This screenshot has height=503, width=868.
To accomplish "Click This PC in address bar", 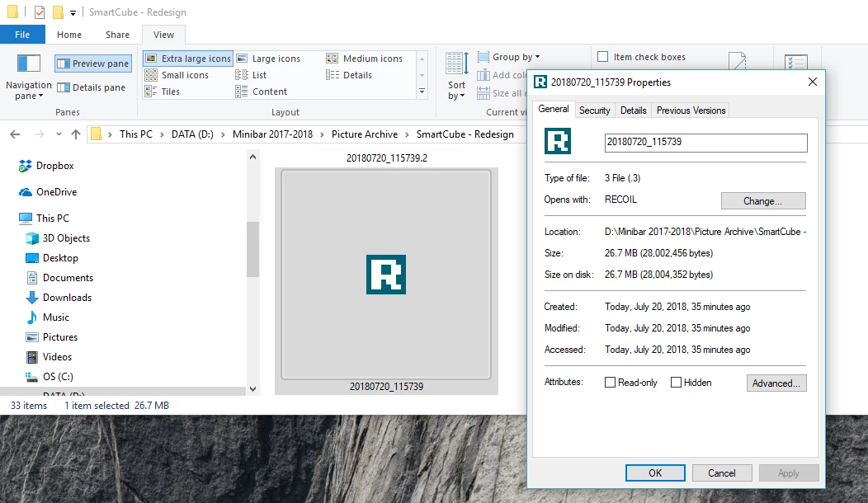I will [x=135, y=134].
